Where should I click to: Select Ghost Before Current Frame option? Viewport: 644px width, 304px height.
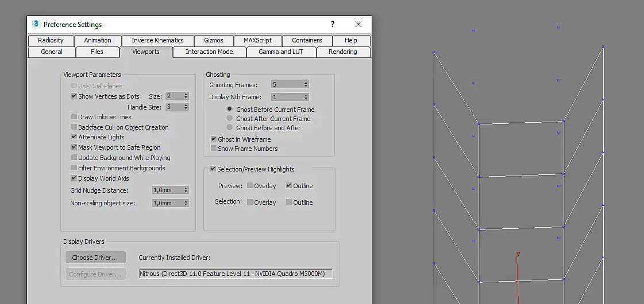[x=230, y=109]
